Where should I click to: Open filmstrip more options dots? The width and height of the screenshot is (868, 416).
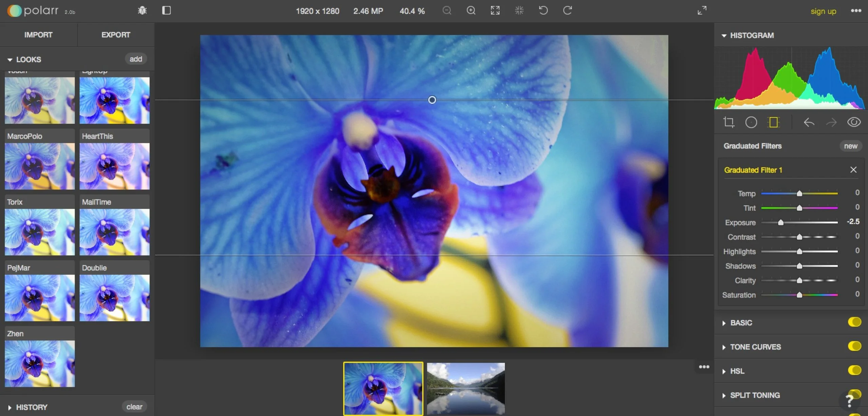pyautogui.click(x=704, y=367)
